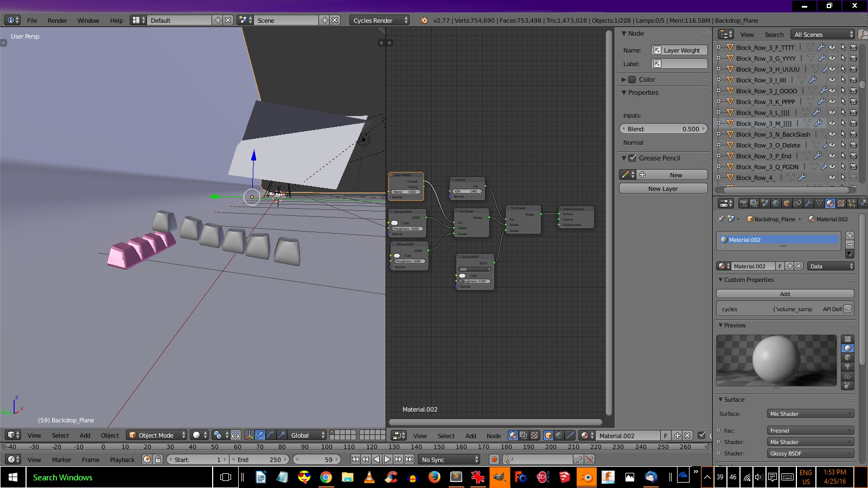Open the Windows Start menu
The image size is (868, 488).
click(13, 477)
